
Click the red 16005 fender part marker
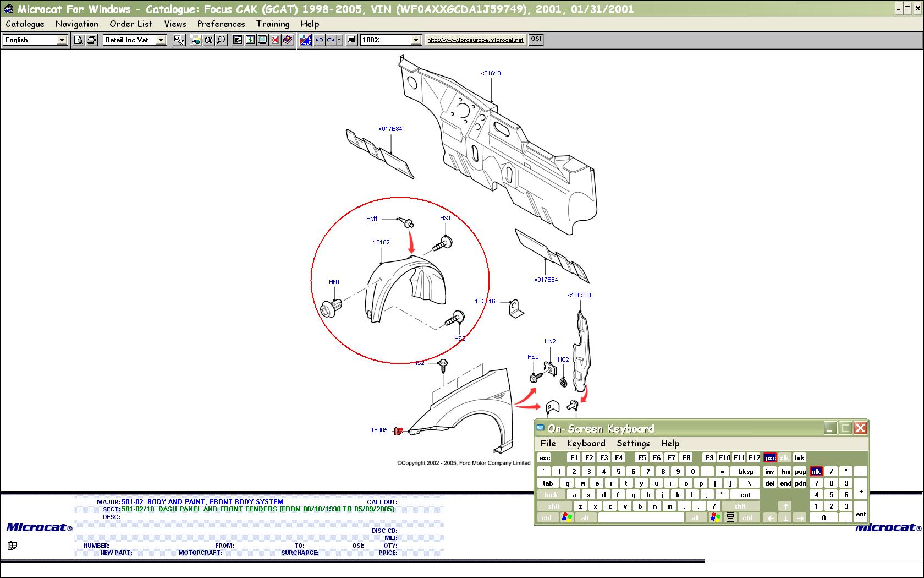pos(399,430)
